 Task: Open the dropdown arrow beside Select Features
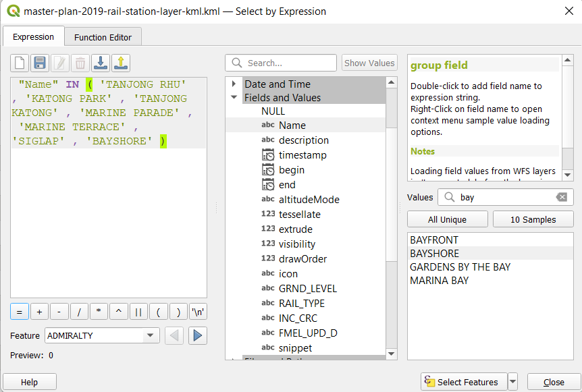click(x=512, y=382)
